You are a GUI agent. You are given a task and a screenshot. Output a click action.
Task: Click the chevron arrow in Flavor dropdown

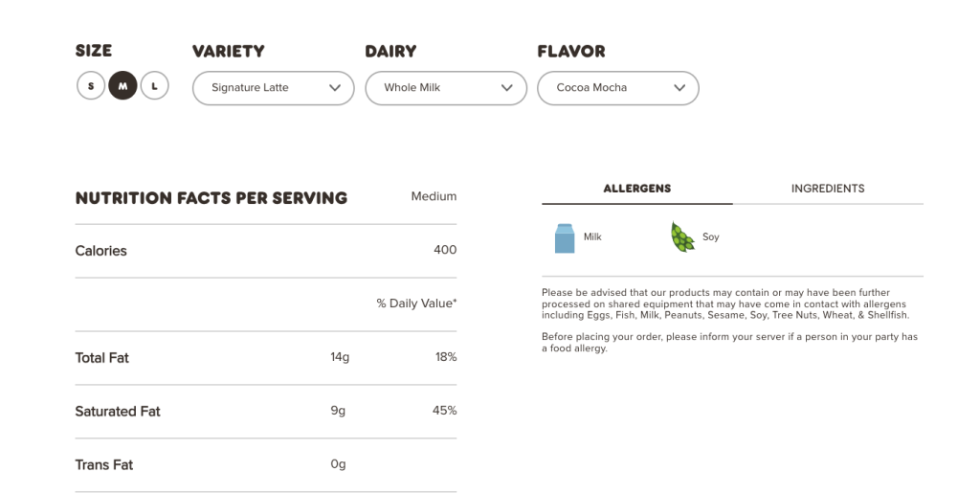click(679, 88)
